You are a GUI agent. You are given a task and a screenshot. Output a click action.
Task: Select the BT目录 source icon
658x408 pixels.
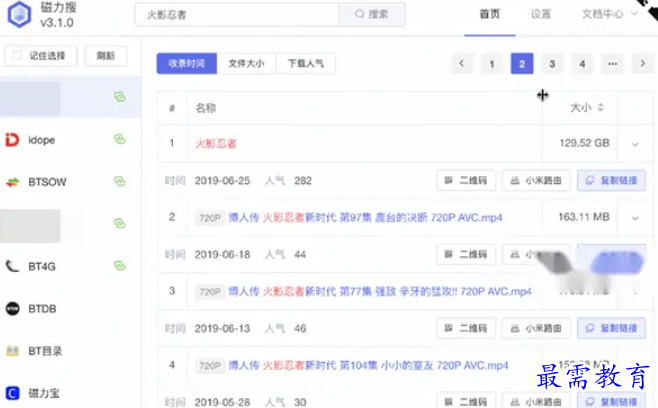(x=13, y=350)
